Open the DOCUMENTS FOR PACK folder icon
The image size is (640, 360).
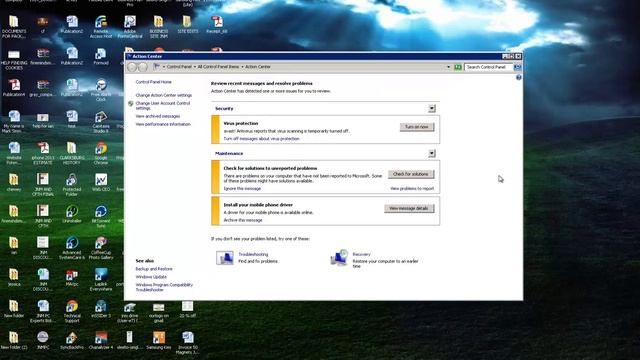14,27
